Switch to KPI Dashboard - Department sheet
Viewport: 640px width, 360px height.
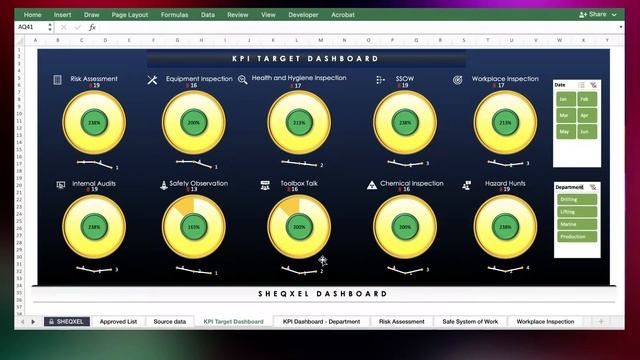pos(322,322)
